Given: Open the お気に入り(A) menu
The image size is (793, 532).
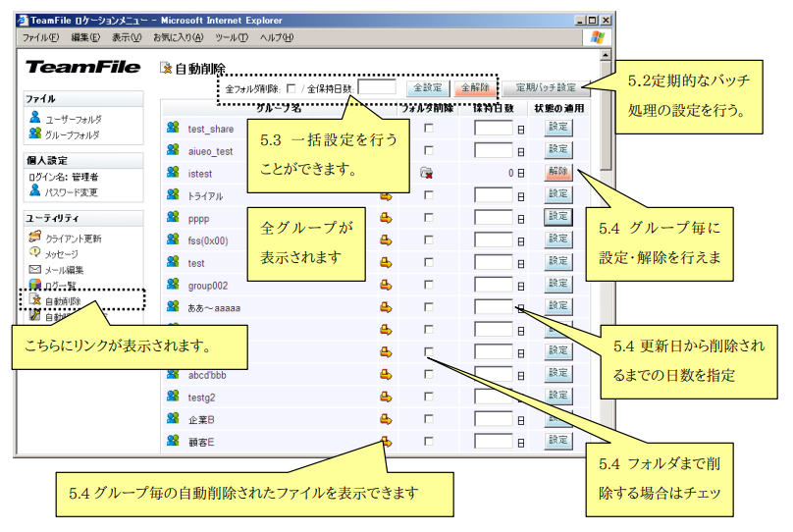Looking at the screenshot, I should [x=178, y=37].
